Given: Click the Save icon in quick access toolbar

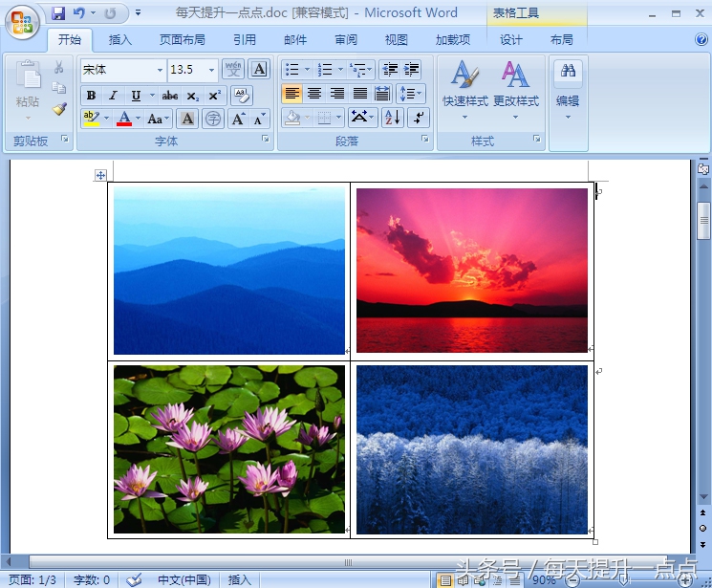Looking at the screenshot, I should [58, 13].
